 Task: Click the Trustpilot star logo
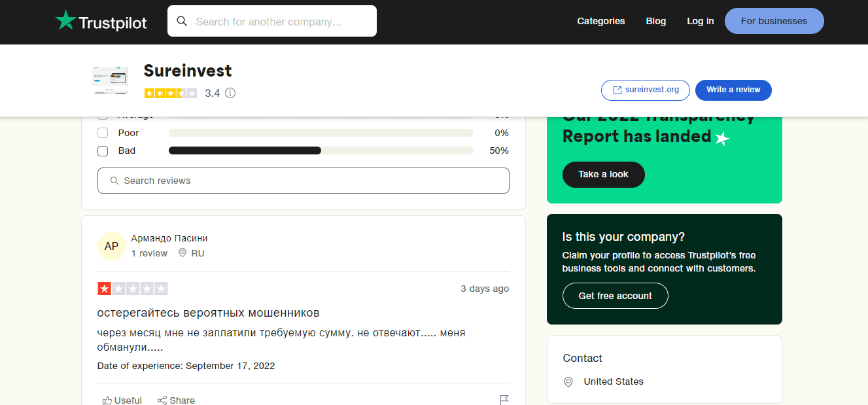coord(65,20)
